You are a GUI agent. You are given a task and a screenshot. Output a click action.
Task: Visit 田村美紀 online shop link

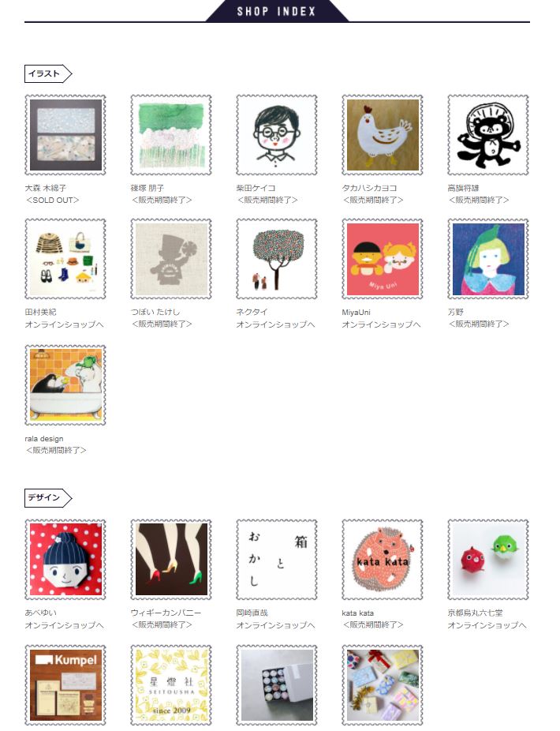click(x=65, y=324)
